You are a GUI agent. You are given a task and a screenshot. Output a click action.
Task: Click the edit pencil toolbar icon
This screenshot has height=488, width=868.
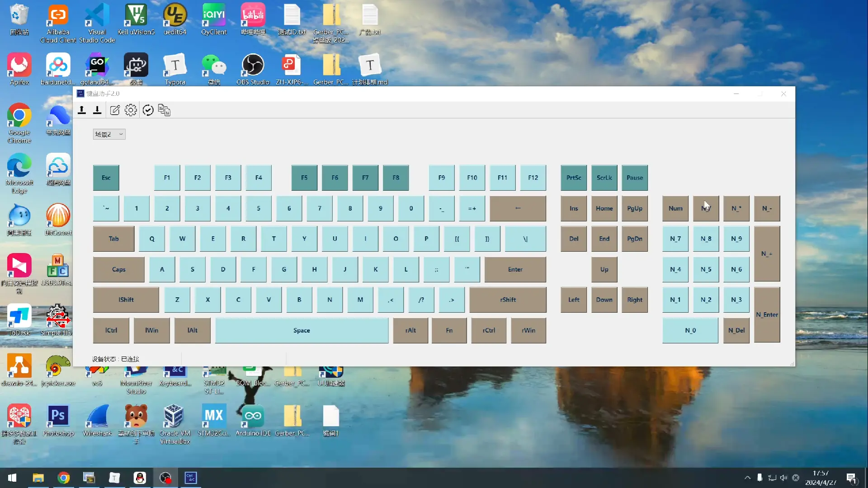point(115,110)
